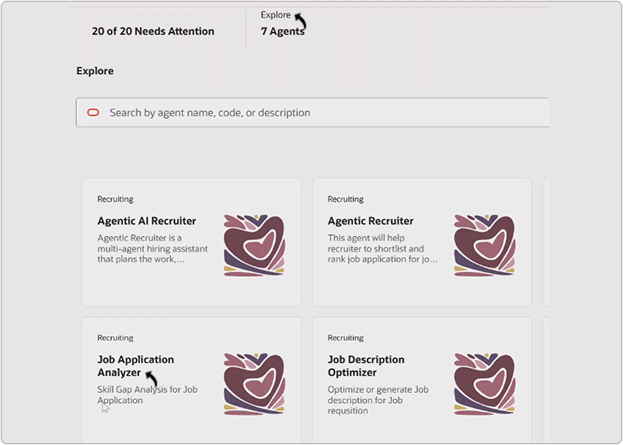Click the Agentic Recruiter card artwork
This screenshot has height=445, width=623.
[484, 245]
